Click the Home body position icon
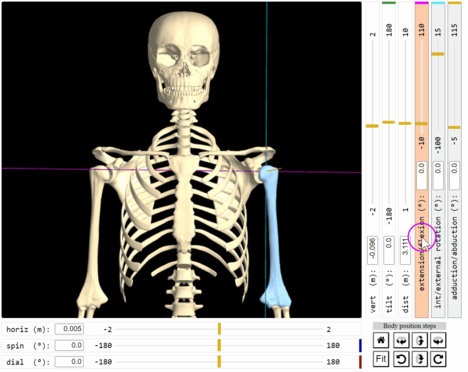Viewport: 468px width, 372px height. click(x=381, y=340)
